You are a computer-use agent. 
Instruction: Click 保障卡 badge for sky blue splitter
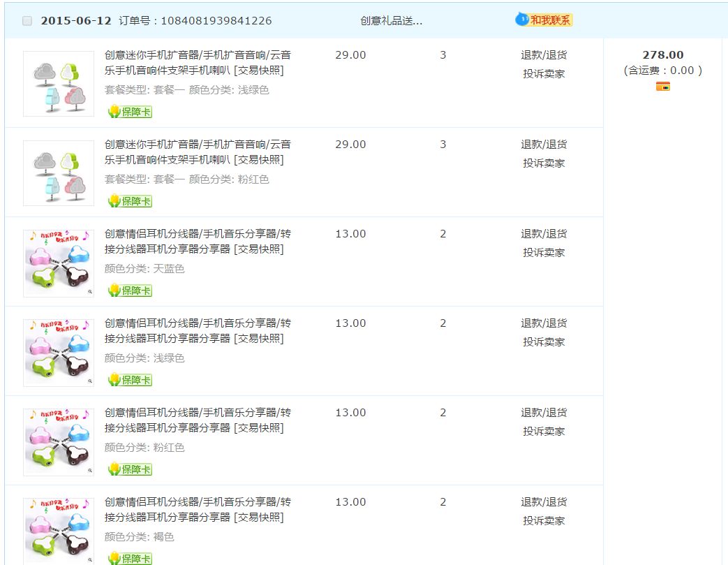tap(130, 291)
